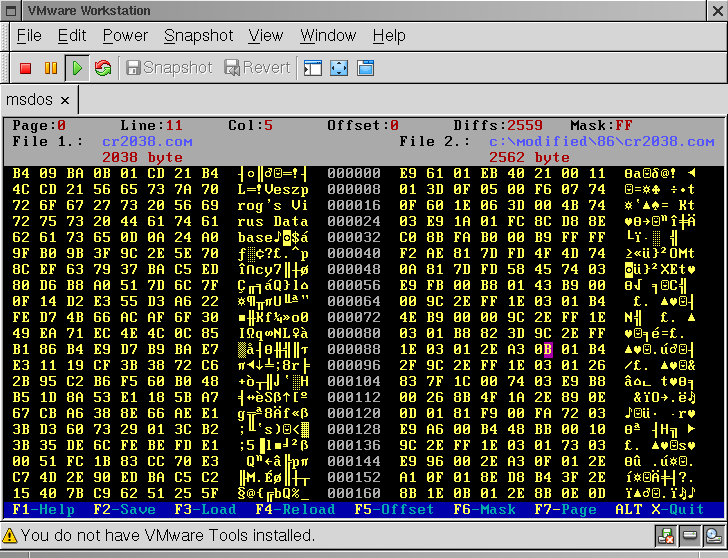Click the "You do not have VMware Tools installed" message
This screenshot has height=558, width=728.
click(x=168, y=536)
